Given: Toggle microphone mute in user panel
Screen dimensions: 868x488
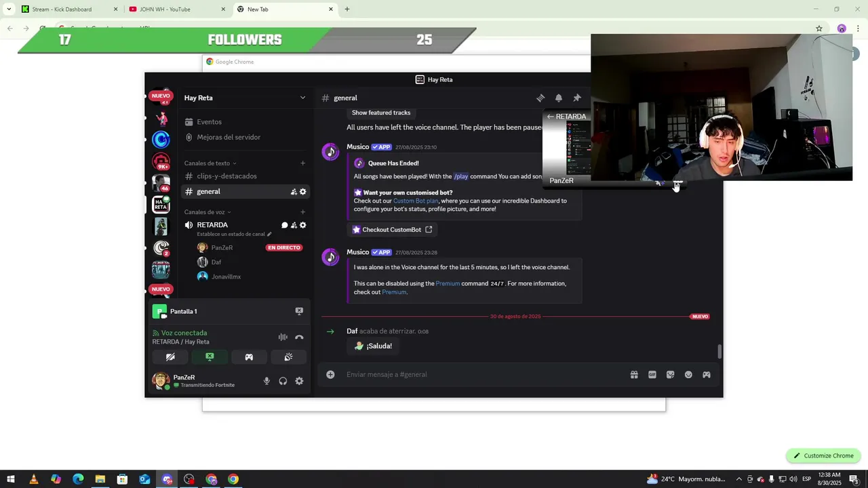Looking at the screenshot, I should [267, 381].
